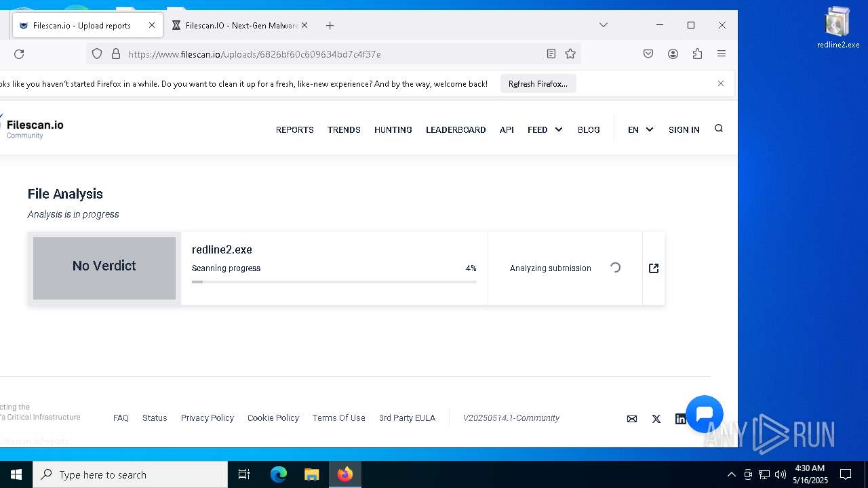Click the 4% progress value
The width and height of the screenshot is (868, 488).
[x=471, y=268]
